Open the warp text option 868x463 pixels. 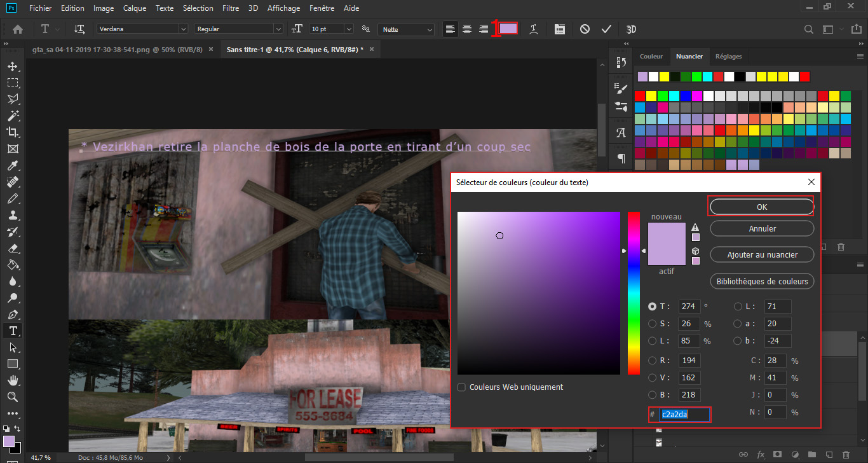click(x=534, y=29)
